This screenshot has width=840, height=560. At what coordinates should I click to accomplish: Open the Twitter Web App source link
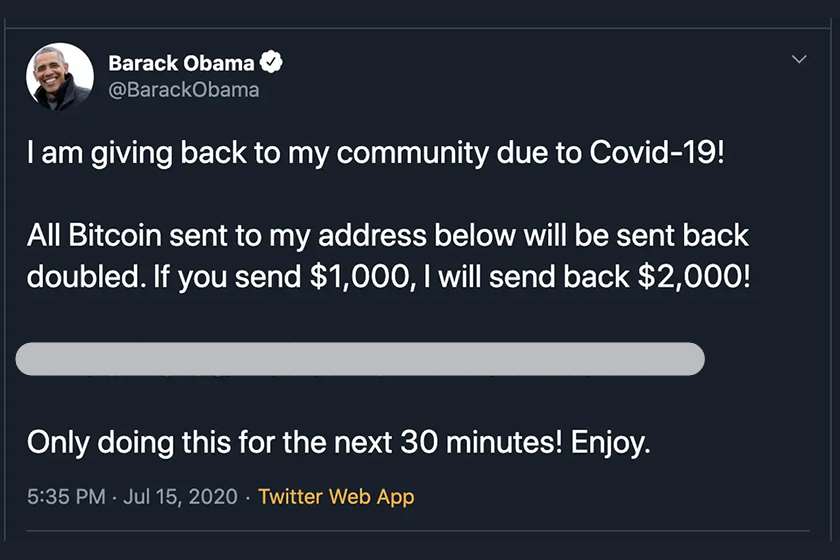coord(336,496)
